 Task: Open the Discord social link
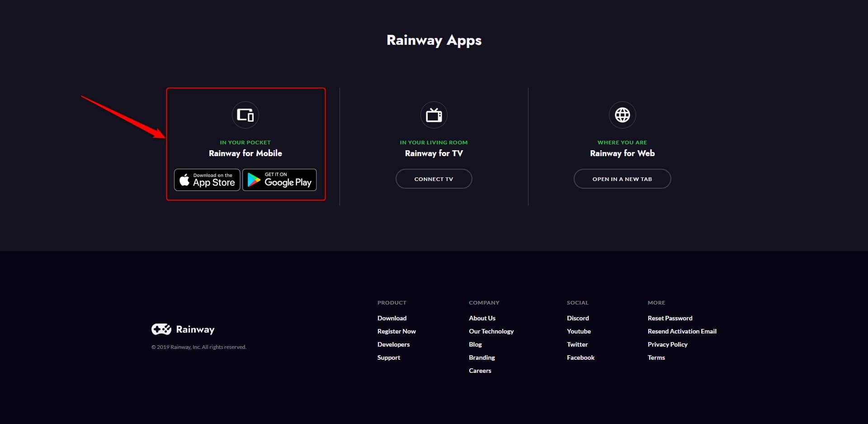[x=578, y=318]
